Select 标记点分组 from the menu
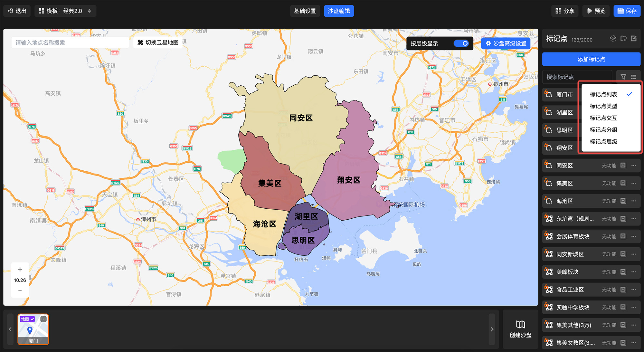 pos(603,130)
